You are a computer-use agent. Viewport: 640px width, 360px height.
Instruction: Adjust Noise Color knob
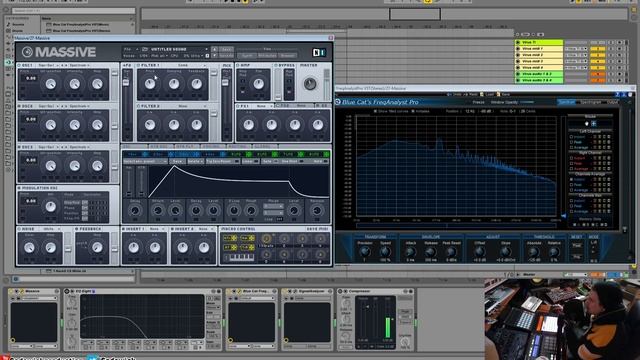pyautogui.click(x=29, y=247)
